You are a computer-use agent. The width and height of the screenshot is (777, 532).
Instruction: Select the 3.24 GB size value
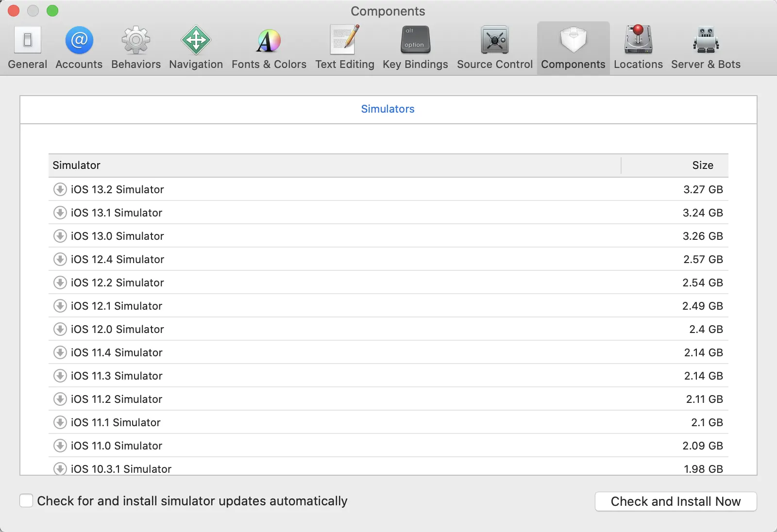tap(703, 213)
